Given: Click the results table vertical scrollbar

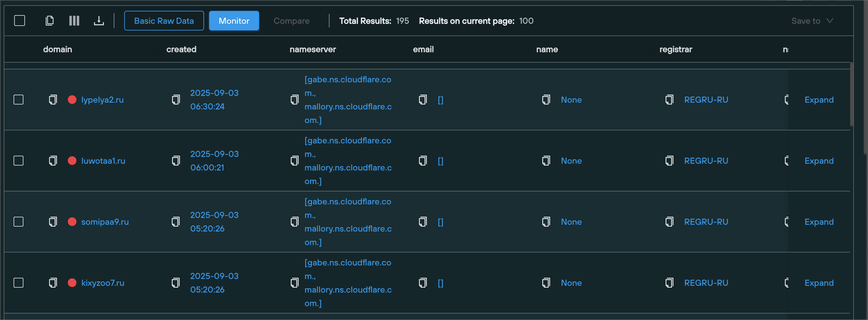Looking at the screenshot, I should point(851,94).
